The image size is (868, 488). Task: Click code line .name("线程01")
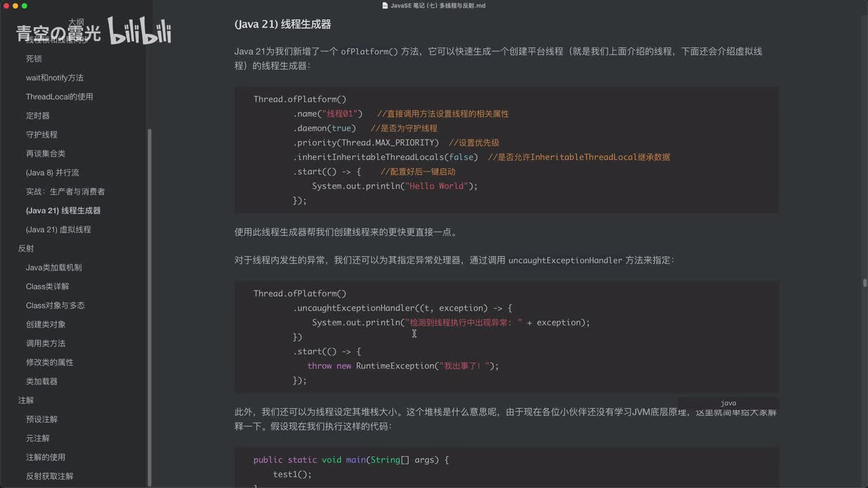[x=328, y=114]
